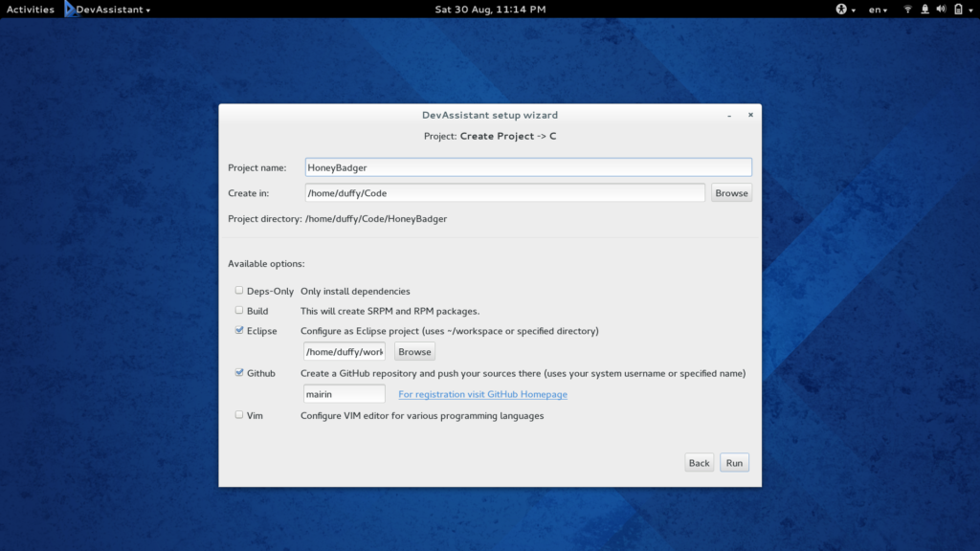Click the Github username field containing mairin

click(345, 394)
